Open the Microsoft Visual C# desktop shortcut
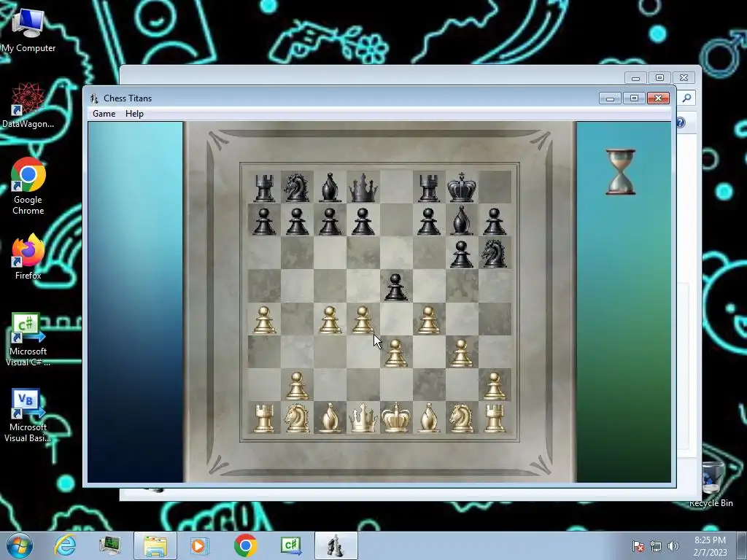Screen dimensions: 747x560 [x=28, y=340]
